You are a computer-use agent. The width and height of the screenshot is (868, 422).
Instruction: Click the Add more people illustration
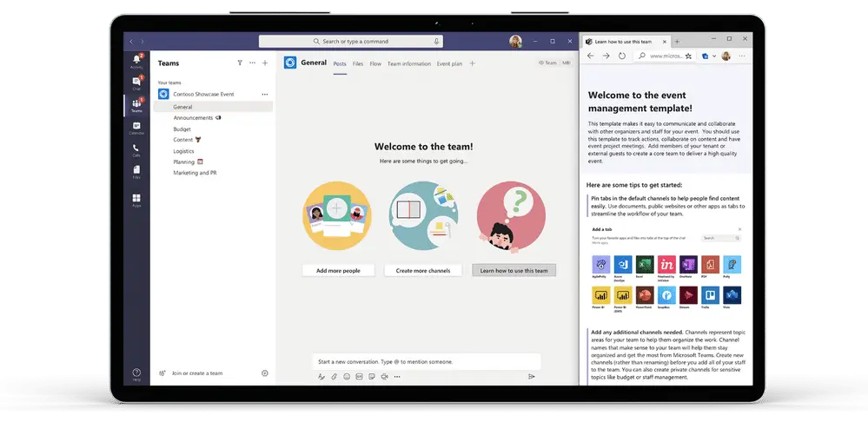coord(336,215)
